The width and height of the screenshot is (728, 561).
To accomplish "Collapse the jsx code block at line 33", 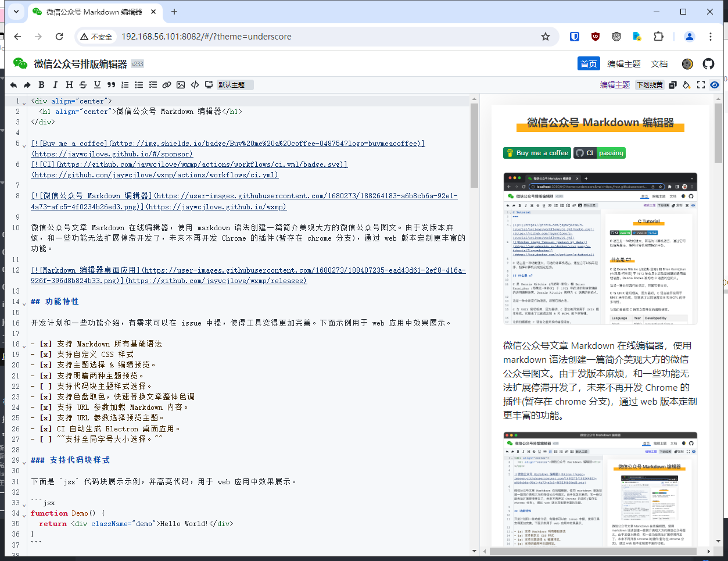I will tap(24, 504).
